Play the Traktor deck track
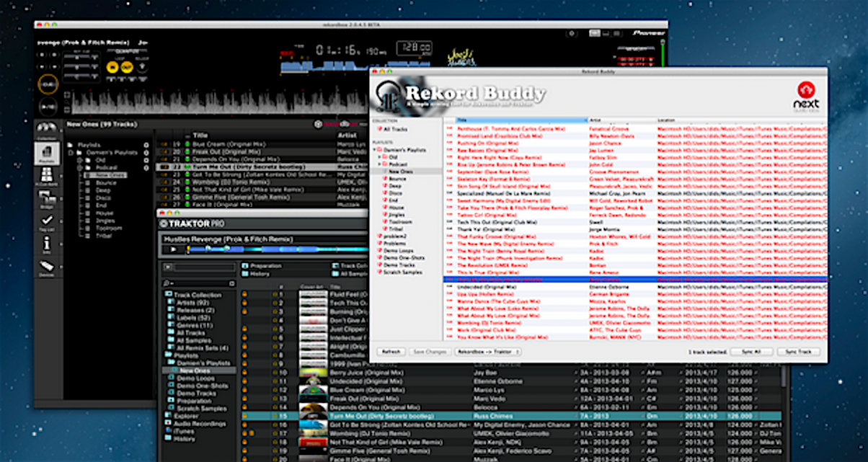This screenshot has width=868, height=462. (x=173, y=249)
